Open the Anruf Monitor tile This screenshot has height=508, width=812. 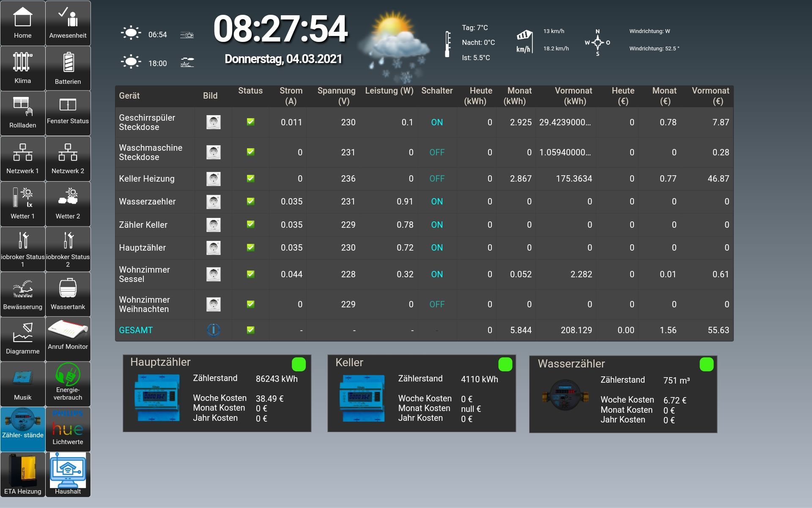pos(68,339)
